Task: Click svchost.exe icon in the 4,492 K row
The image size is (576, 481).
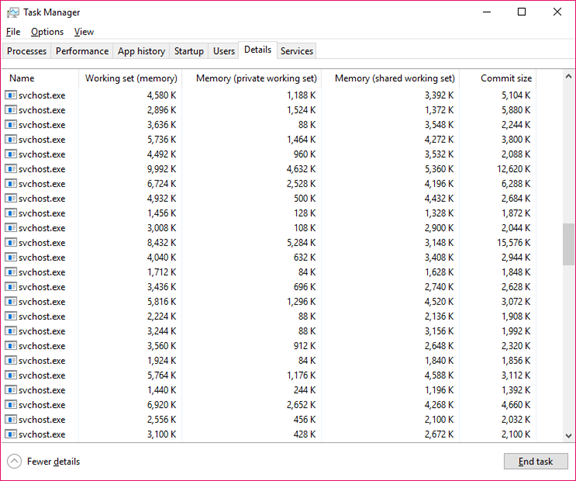Action: (x=11, y=154)
